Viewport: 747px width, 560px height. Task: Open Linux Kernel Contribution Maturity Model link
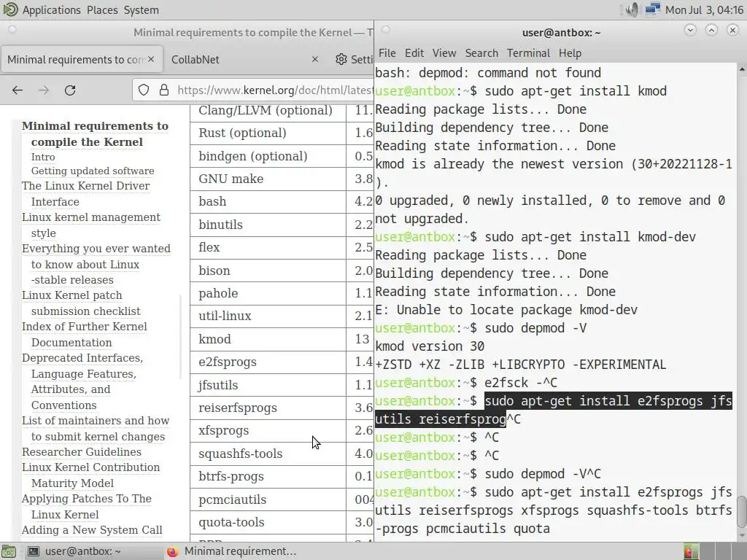[90, 475]
